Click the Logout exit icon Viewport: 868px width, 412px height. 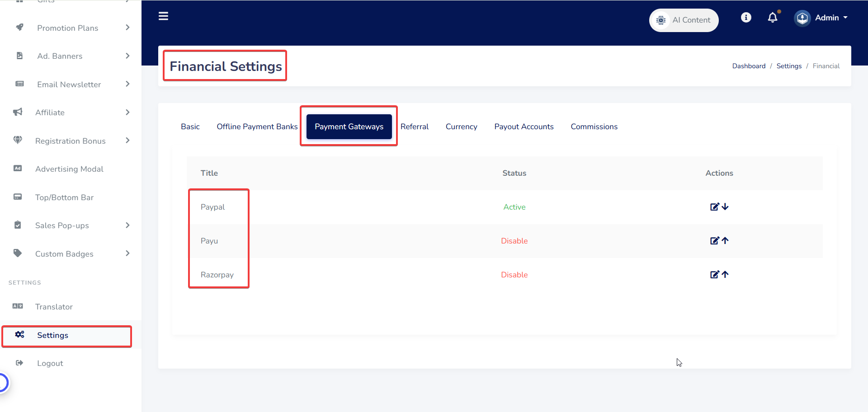19,363
